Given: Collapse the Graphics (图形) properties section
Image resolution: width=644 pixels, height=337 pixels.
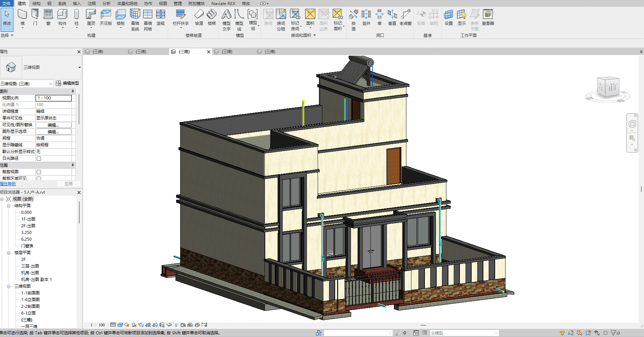Looking at the screenshot, I should (73, 91).
